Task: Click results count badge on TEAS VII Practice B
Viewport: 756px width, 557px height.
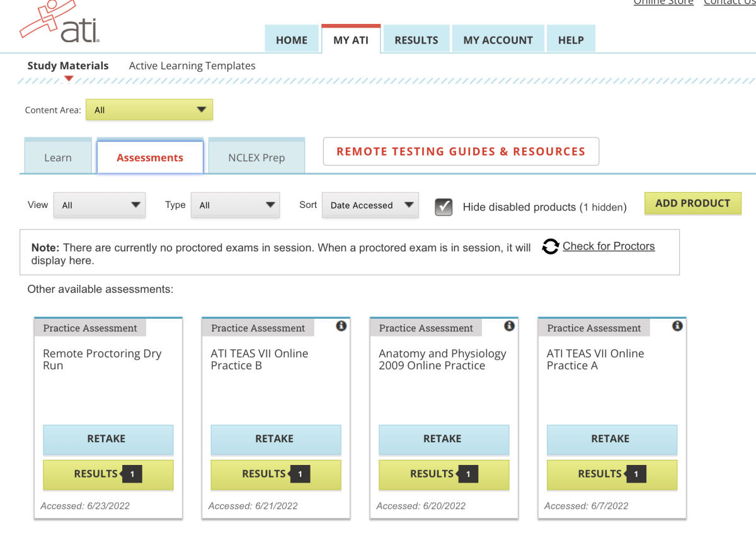Action: (300, 474)
